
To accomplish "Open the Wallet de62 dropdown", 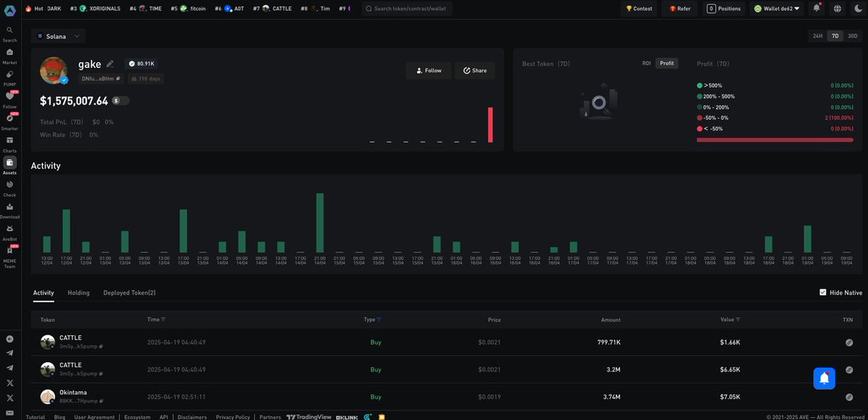I will (x=777, y=9).
